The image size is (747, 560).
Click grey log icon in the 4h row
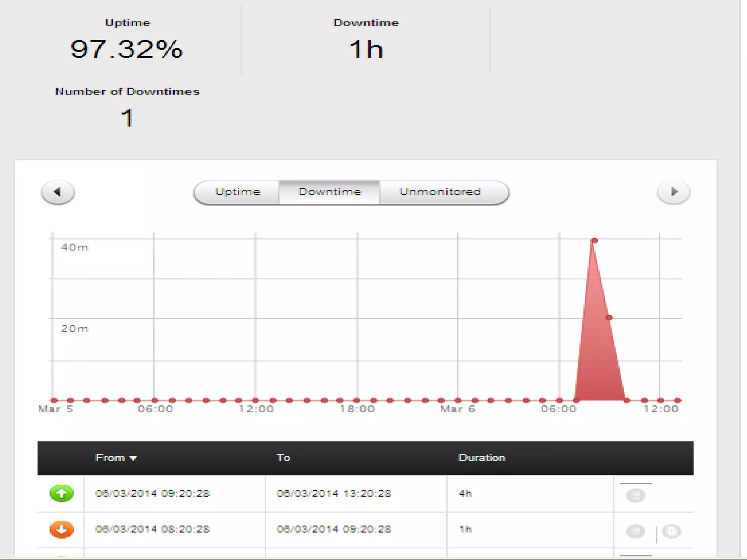tap(635, 495)
